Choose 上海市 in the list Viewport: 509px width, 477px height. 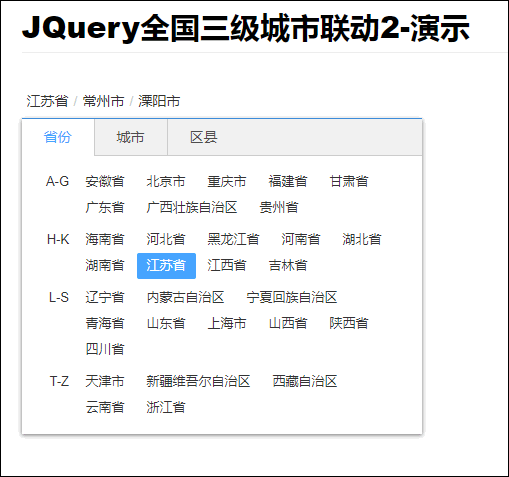tap(227, 323)
